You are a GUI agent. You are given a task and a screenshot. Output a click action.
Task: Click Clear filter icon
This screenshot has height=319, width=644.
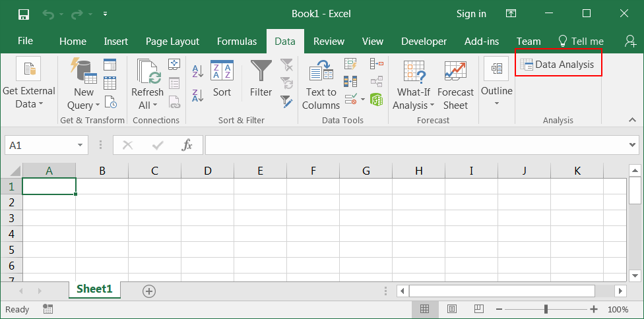[286, 65]
